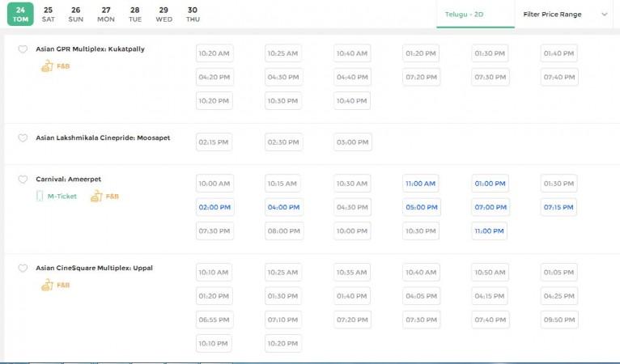Open Asian GPR Multiplex: Kukatpally venue link
This screenshot has width=620, height=364.
90,49
